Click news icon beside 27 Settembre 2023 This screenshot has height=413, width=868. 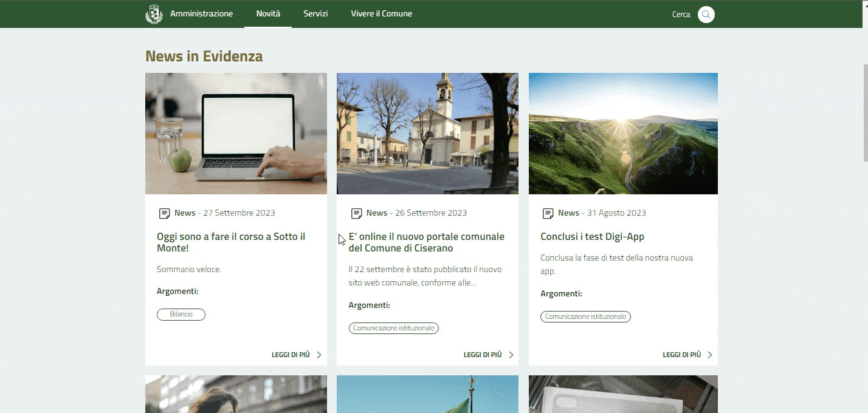pos(164,213)
